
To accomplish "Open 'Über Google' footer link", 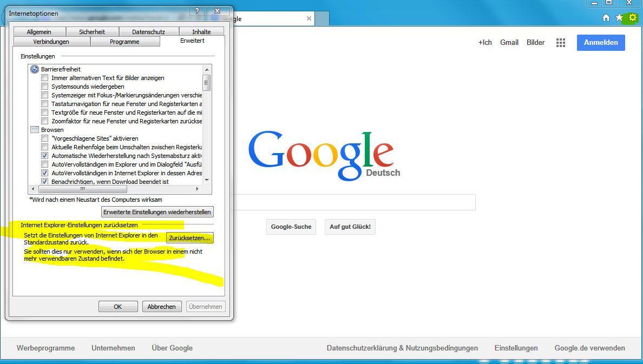I will [172, 348].
